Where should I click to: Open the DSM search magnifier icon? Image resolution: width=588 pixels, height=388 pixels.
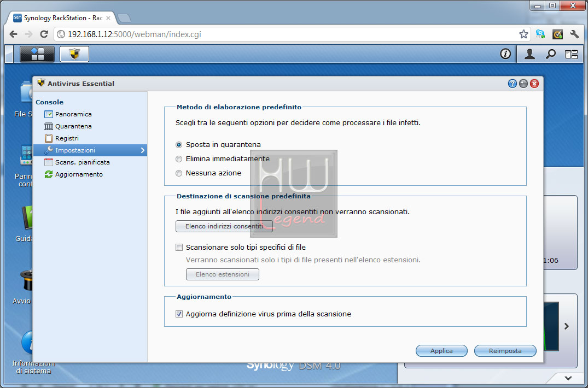point(550,54)
